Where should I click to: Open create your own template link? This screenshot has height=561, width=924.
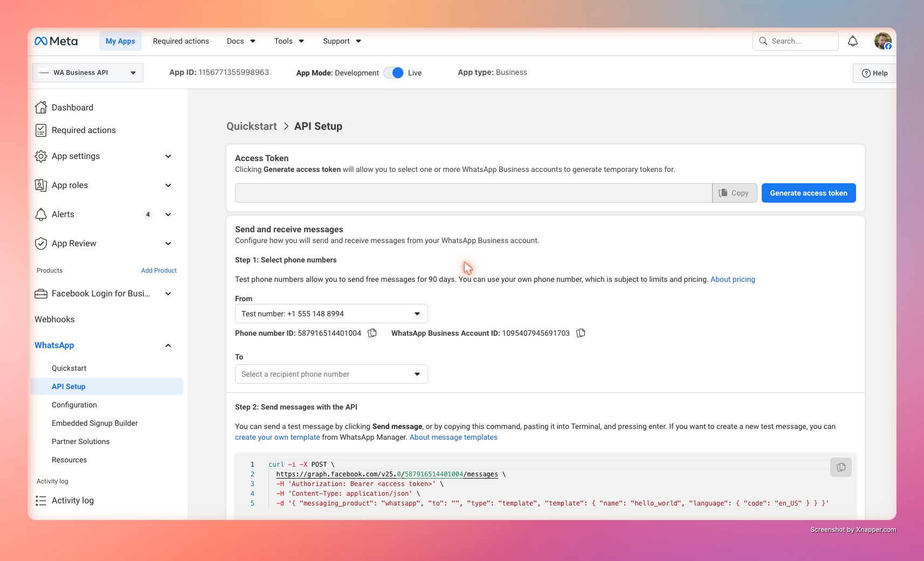pos(278,437)
